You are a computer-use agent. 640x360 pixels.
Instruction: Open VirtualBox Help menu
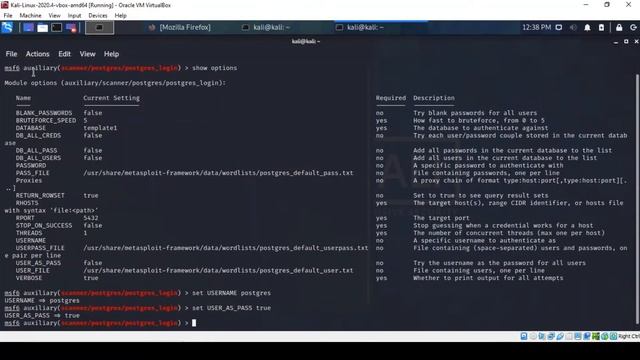coord(120,16)
